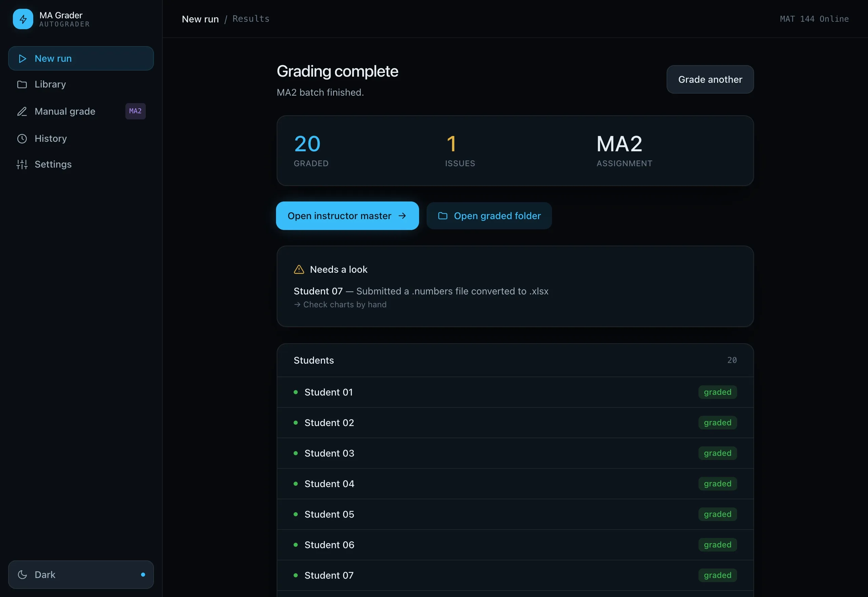Viewport: 868px width, 597px height.
Task: Toggle the Dark theme switch
Action: pyautogui.click(x=81, y=575)
